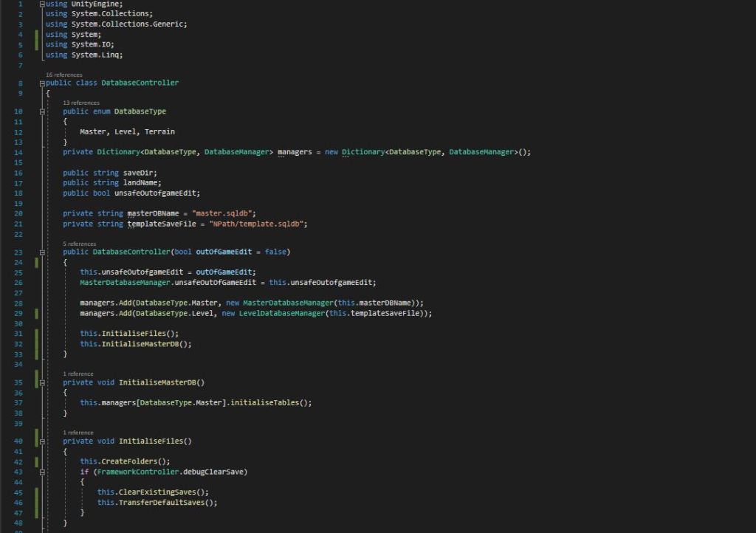Place cursor on saveDir field name
Viewport: 756px width, 533px height.
138,173
